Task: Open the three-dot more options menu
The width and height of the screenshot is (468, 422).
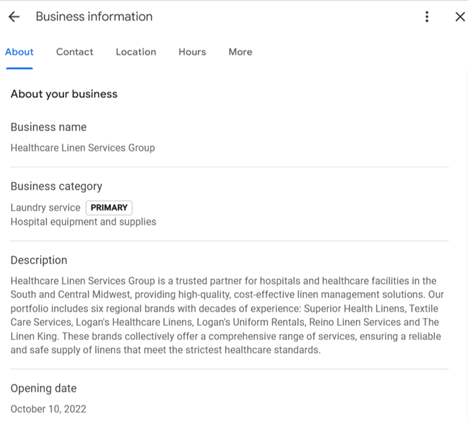Action: (427, 17)
